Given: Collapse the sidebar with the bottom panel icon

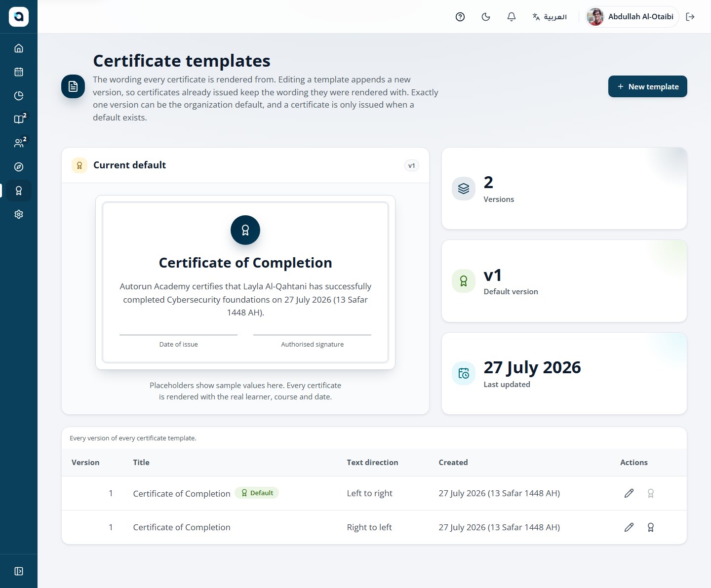Looking at the screenshot, I should coord(19,571).
